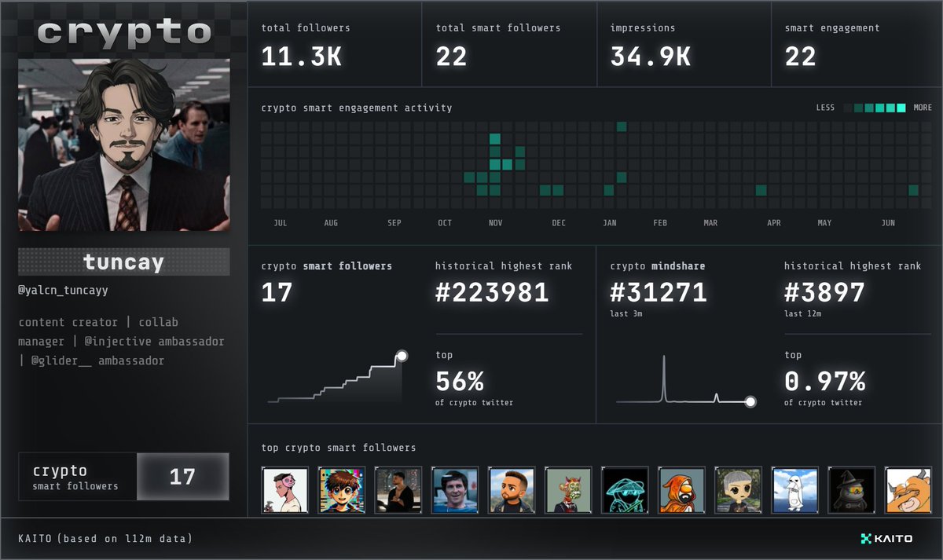Click the crypto smart engagement activity heading
This screenshot has height=560, width=943.
click(x=357, y=108)
